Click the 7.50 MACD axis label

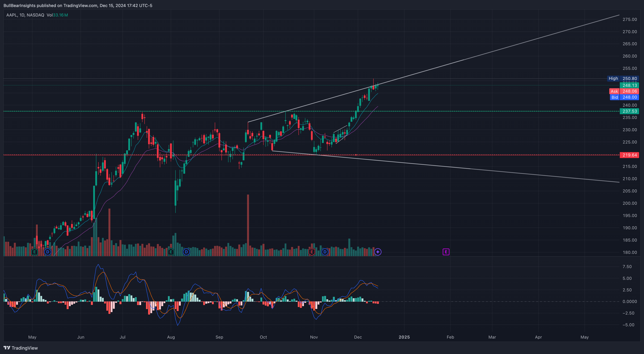point(627,266)
